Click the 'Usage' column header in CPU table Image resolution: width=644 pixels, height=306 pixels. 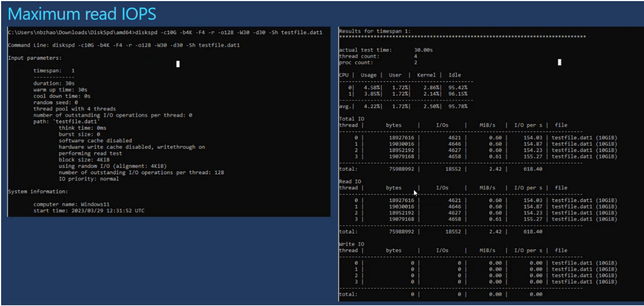coord(369,75)
